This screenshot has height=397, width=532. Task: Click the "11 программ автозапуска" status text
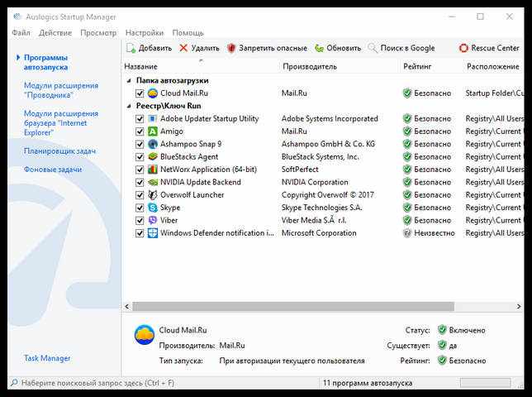coord(368,383)
